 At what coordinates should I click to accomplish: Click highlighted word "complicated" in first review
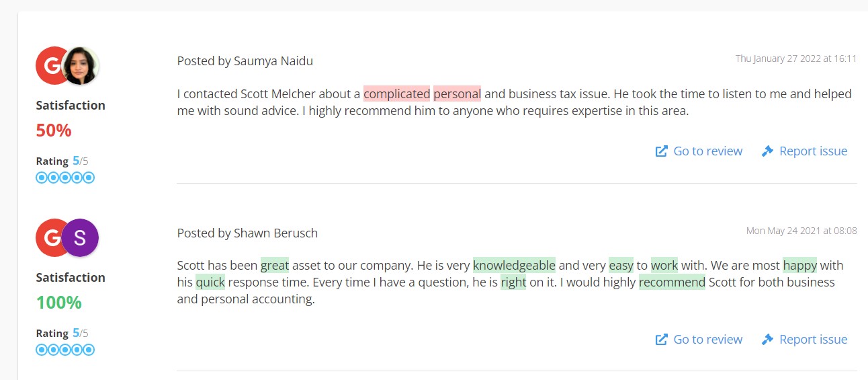(x=396, y=94)
